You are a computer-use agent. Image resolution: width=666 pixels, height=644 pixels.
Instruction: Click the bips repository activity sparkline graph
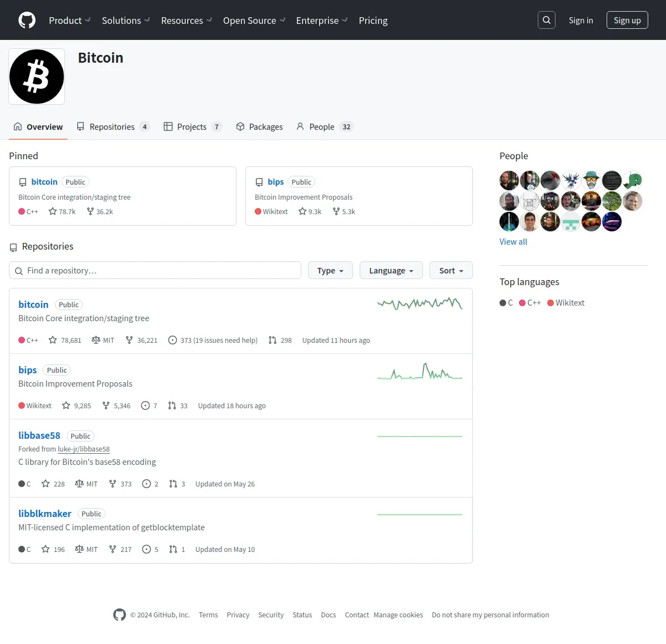click(420, 371)
